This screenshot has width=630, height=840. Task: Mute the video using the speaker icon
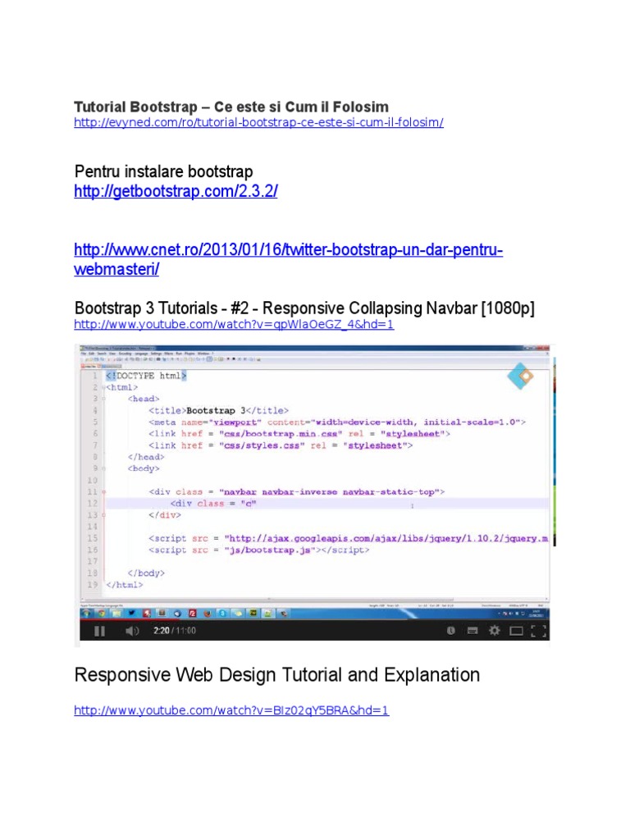[x=132, y=631]
